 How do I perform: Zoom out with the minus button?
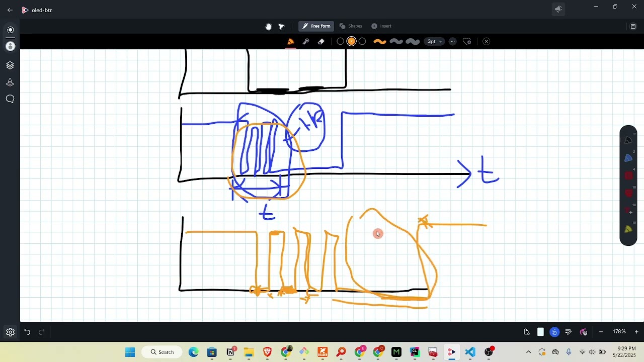click(x=601, y=332)
